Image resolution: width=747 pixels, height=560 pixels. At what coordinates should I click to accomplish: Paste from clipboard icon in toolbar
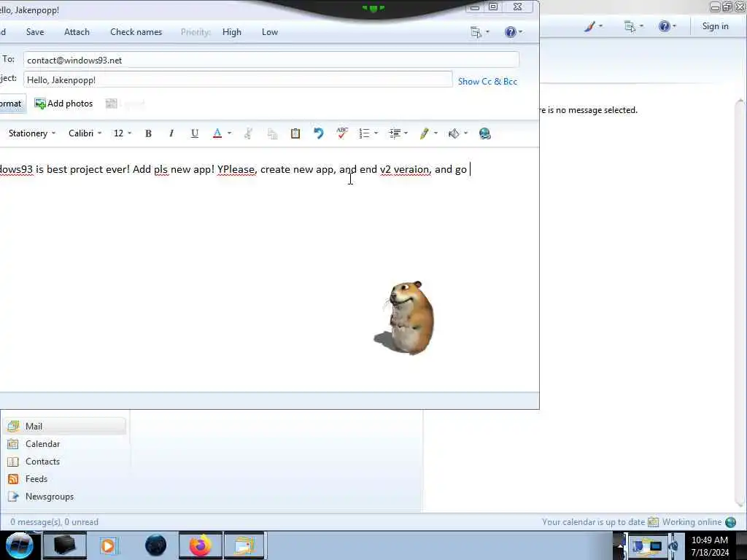[x=295, y=134]
